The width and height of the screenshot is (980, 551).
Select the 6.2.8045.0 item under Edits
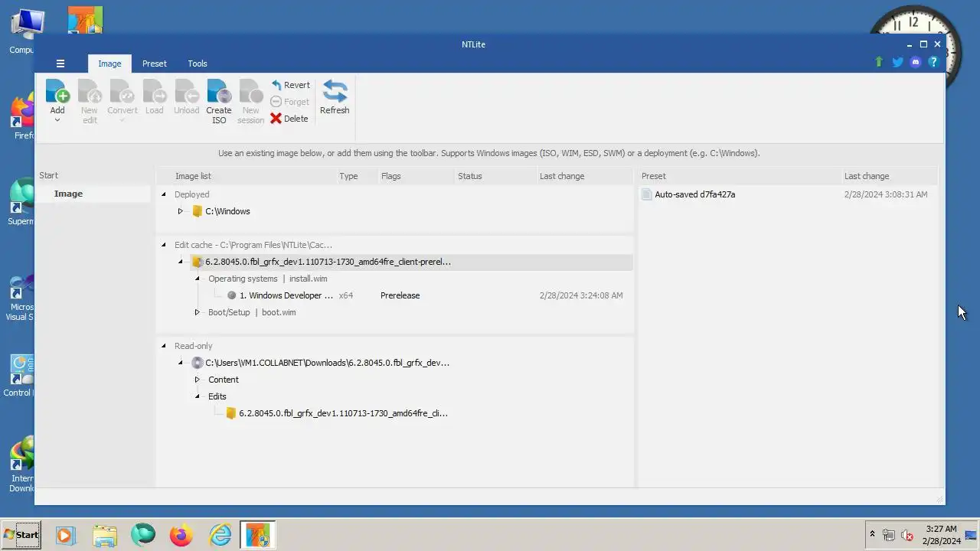[343, 413]
